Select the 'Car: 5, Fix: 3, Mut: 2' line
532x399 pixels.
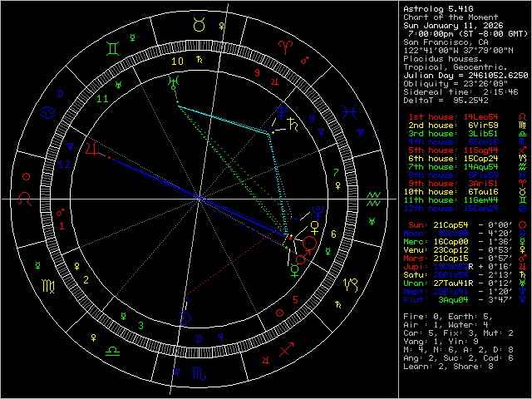(458, 333)
